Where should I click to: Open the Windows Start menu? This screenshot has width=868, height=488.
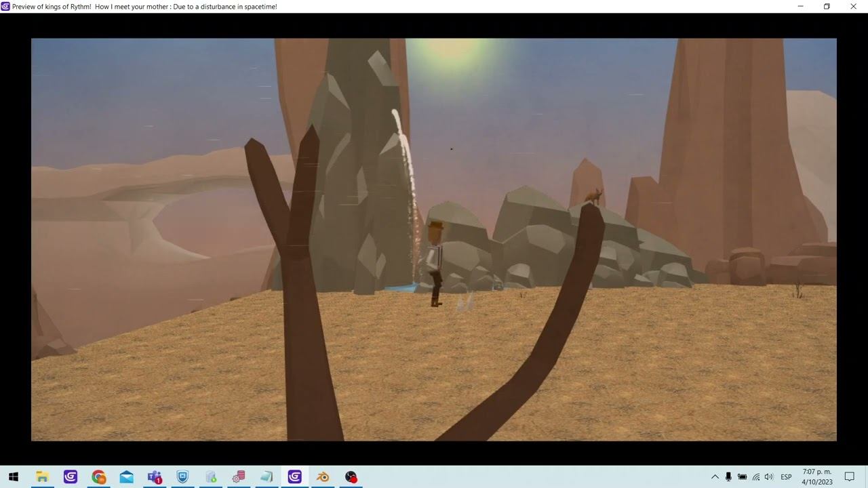pos(14,476)
